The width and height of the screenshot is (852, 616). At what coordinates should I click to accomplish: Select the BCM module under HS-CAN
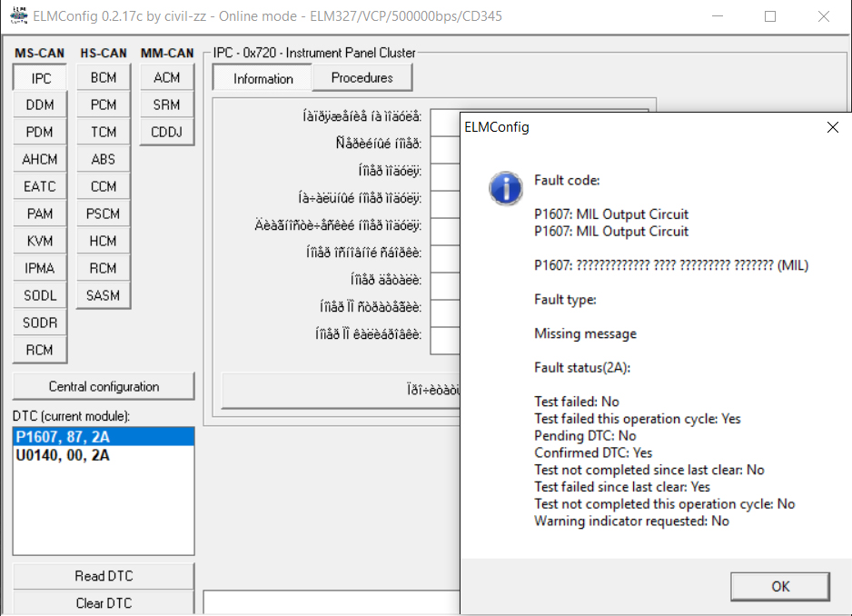(104, 78)
